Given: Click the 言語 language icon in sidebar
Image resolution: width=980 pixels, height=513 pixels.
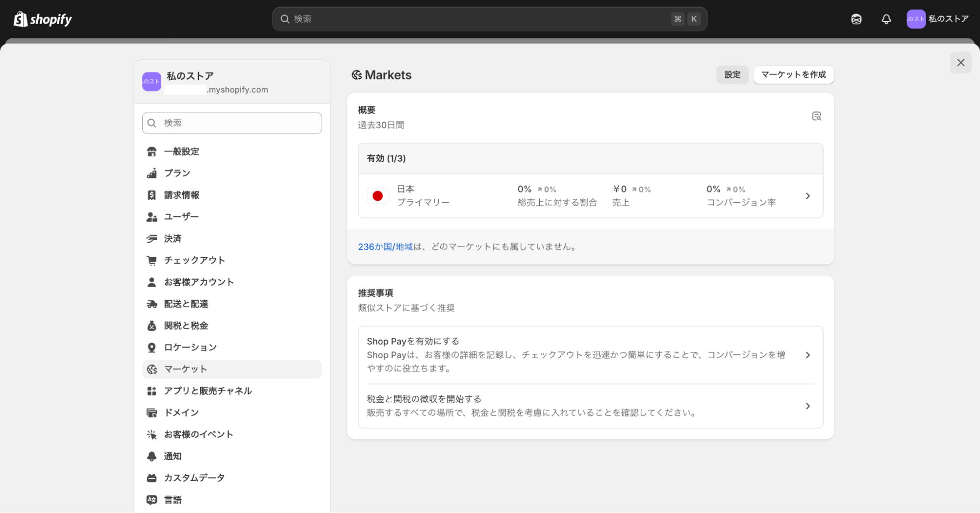Looking at the screenshot, I should pos(152,500).
